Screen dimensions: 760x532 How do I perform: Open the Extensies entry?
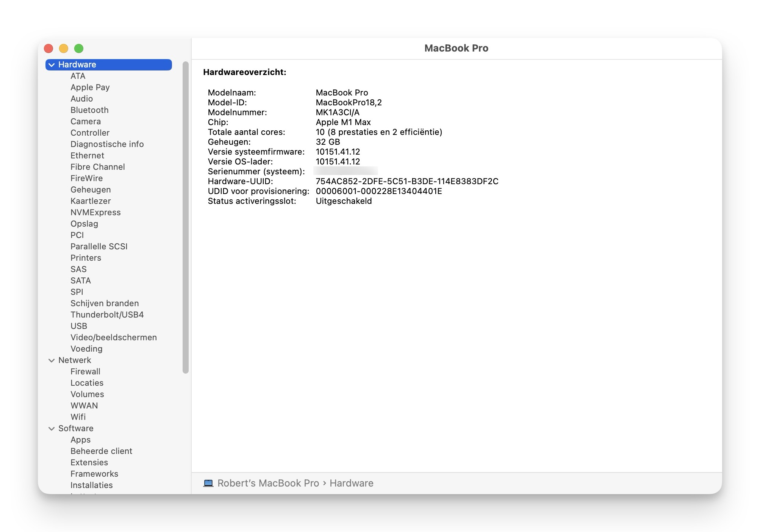tap(89, 463)
